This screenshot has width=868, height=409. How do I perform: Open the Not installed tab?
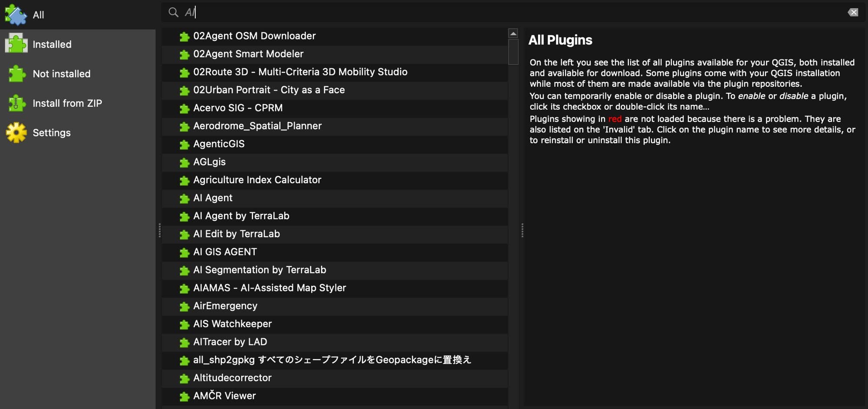[78, 74]
